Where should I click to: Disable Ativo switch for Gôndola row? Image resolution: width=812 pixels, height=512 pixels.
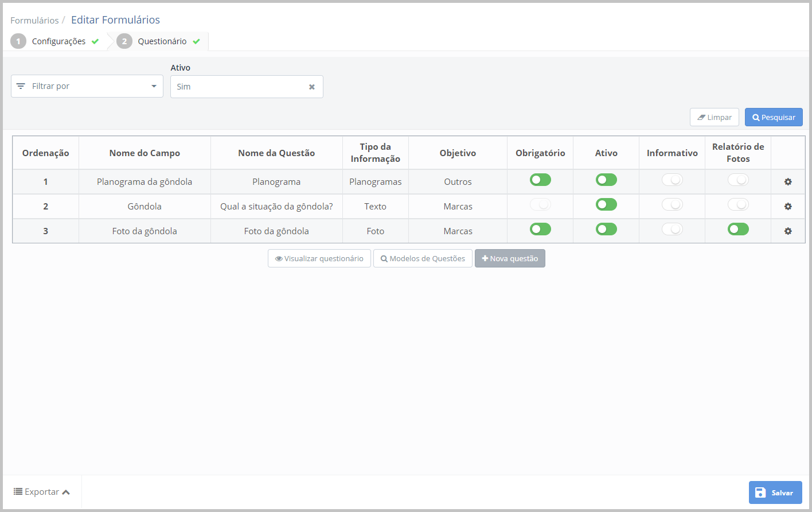pos(606,205)
